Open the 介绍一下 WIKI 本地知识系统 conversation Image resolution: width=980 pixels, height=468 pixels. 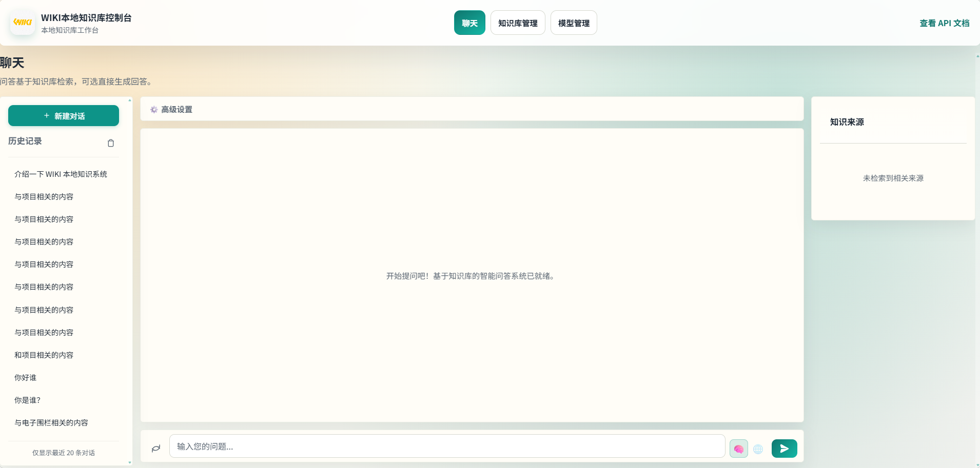64,174
